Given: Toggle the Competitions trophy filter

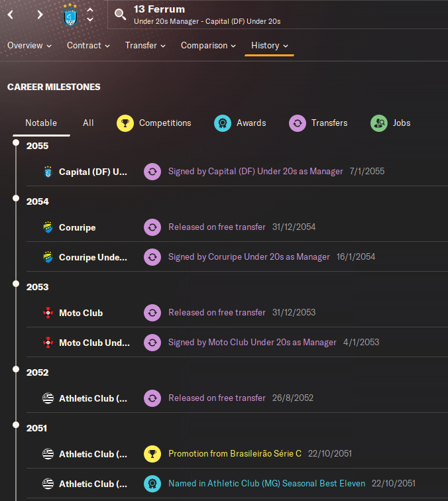Looking at the screenshot, I should 125,123.
